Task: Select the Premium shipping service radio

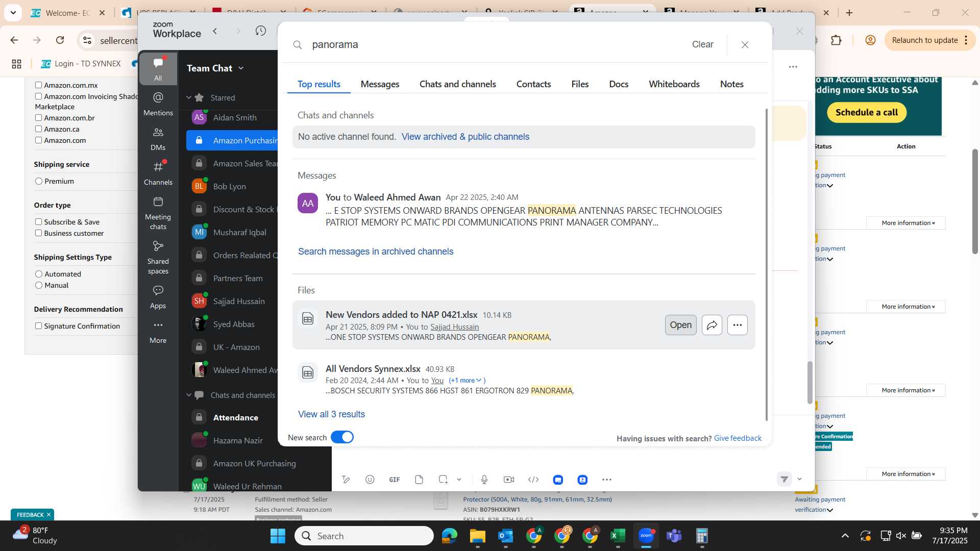Action: (x=39, y=181)
